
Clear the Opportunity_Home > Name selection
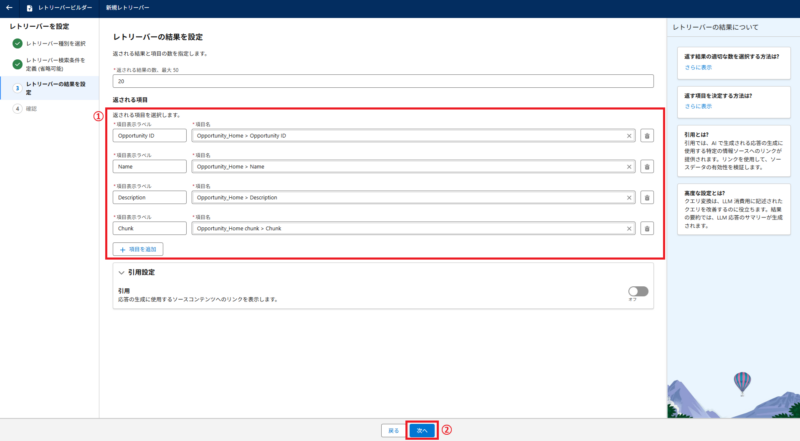[629, 167]
